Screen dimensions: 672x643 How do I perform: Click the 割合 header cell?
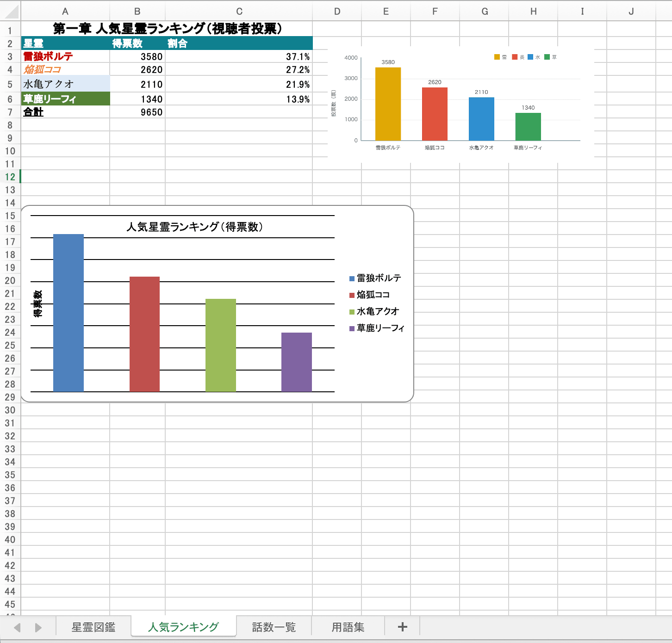[x=239, y=43]
